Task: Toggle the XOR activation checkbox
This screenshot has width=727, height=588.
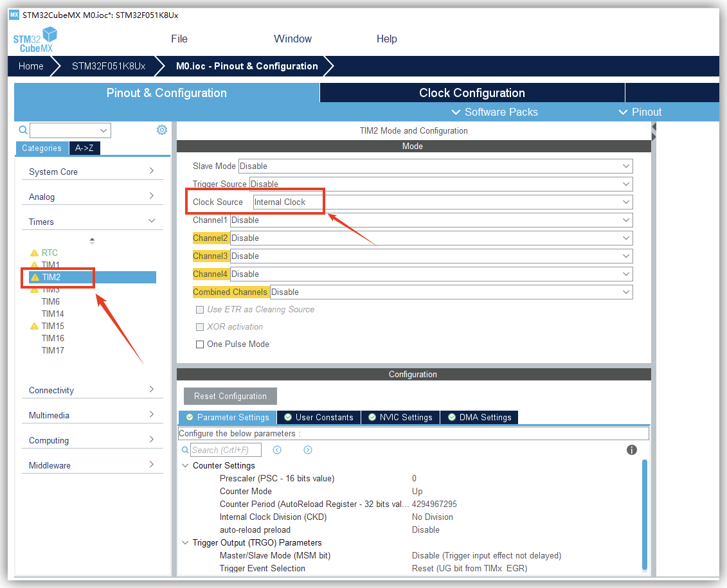Action: (x=200, y=327)
